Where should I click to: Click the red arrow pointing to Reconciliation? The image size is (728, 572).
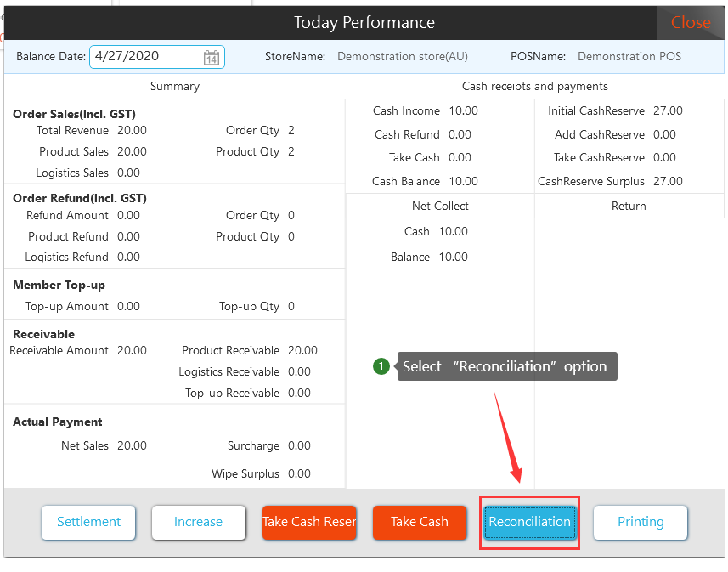tap(509, 433)
